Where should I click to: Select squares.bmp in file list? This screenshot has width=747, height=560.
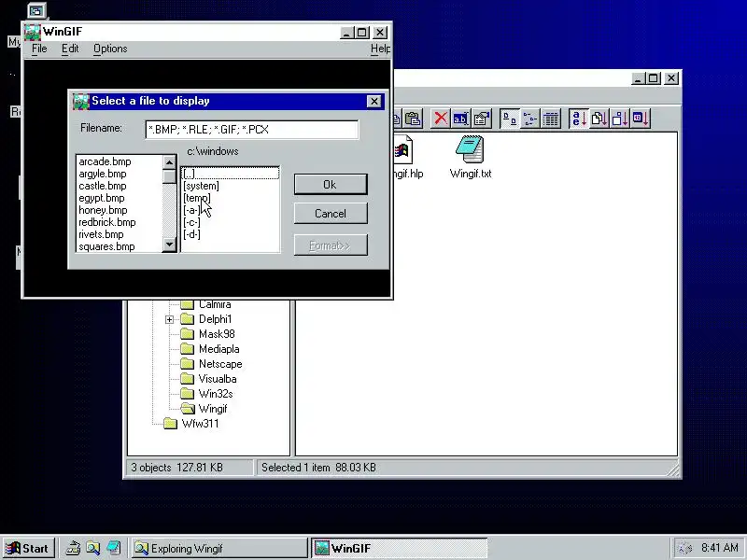point(106,246)
